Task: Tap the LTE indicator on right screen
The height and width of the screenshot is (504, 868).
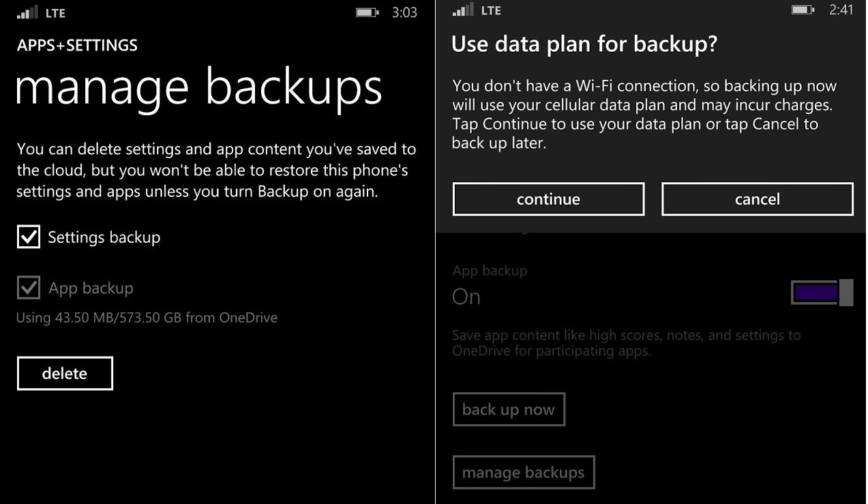Action: coord(491,11)
